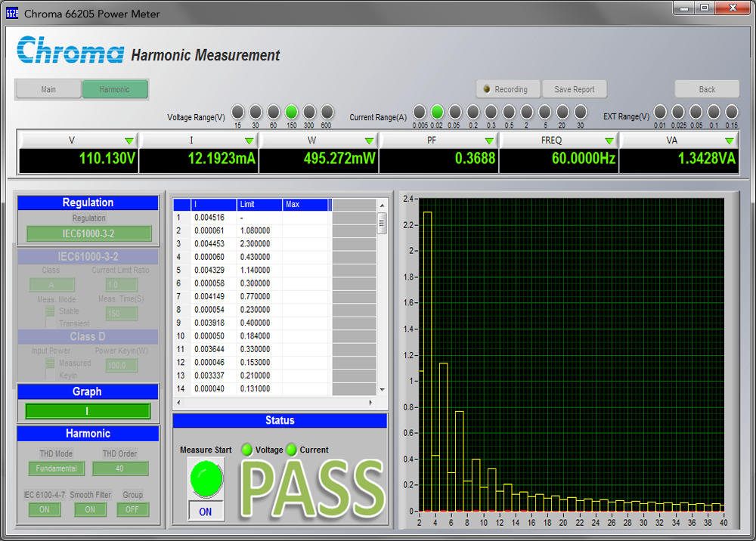Click the Current Limit Ratio field
This screenshot has width=756, height=541.
click(x=122, y=285)
